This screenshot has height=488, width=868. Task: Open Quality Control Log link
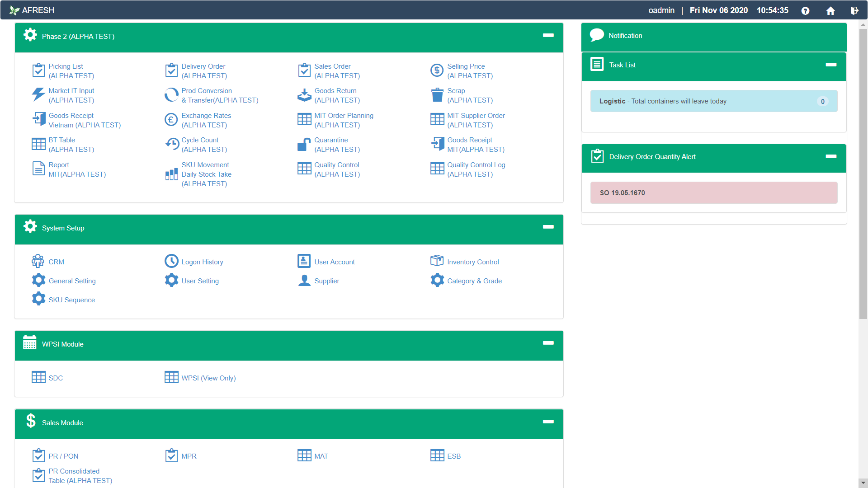[476, 169]
